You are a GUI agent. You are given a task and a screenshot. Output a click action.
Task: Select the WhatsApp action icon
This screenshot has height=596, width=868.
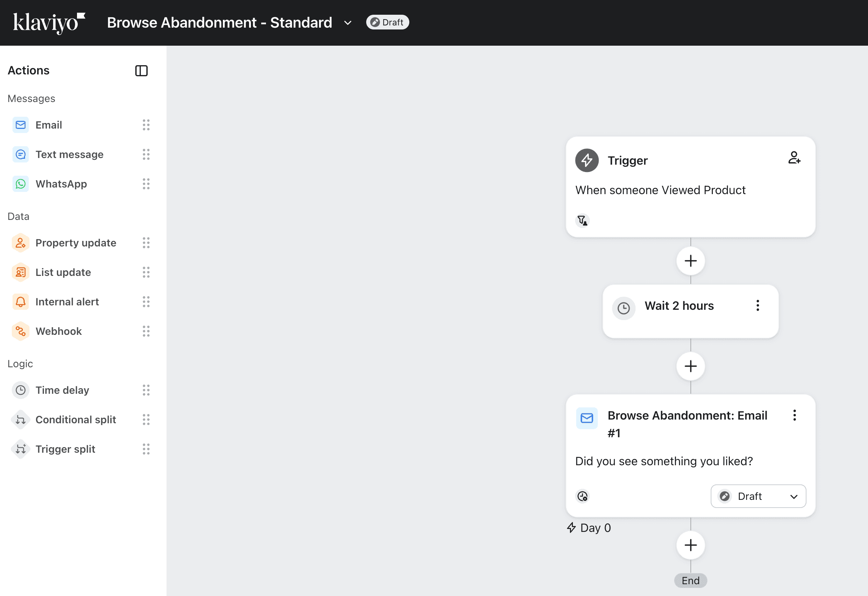(x=21, y=184)
